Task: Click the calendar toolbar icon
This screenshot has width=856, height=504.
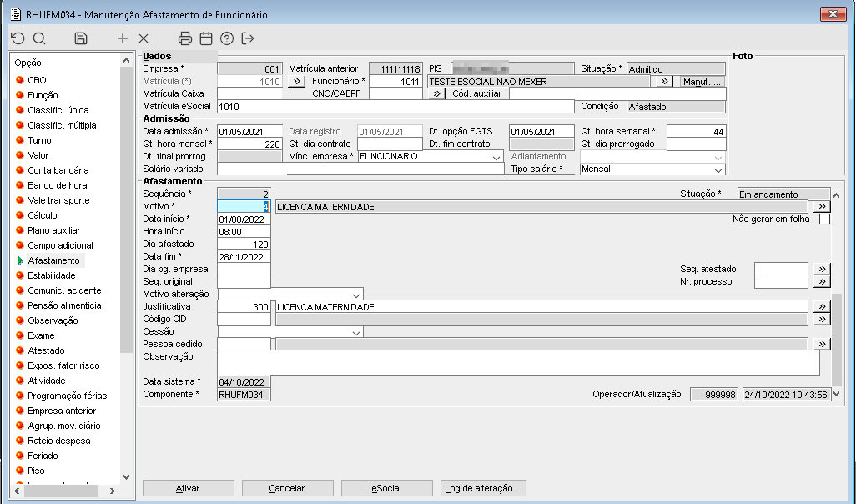Action: click(206, 38)
